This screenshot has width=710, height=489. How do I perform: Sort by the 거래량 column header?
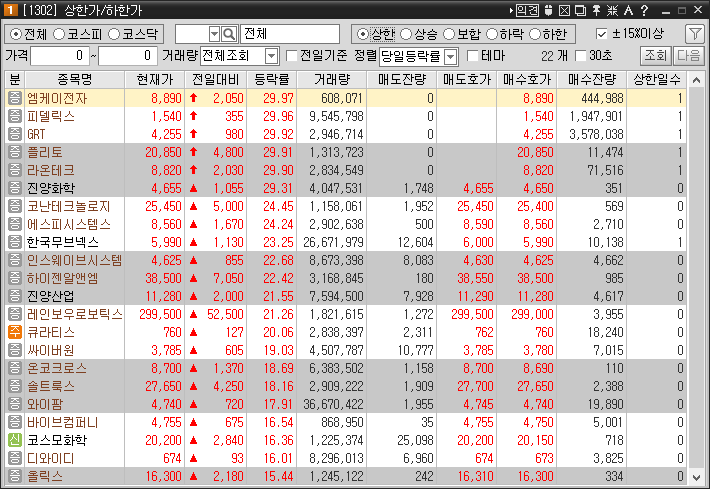pyautogui.click(x=332, y=80)
